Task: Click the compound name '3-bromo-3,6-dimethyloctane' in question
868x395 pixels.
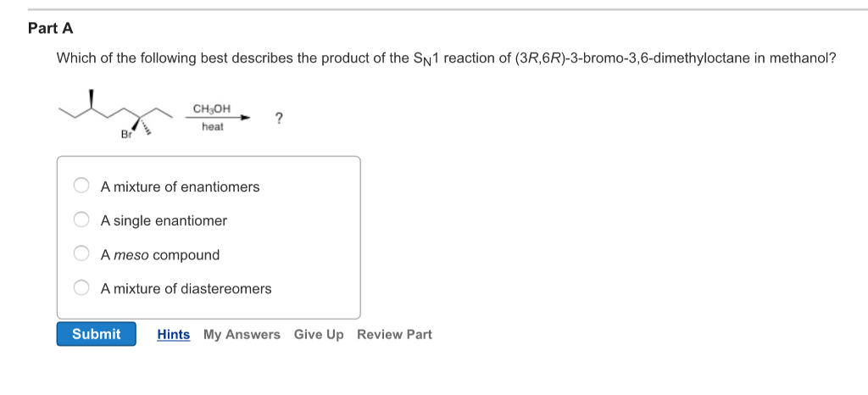Action: 659,58
